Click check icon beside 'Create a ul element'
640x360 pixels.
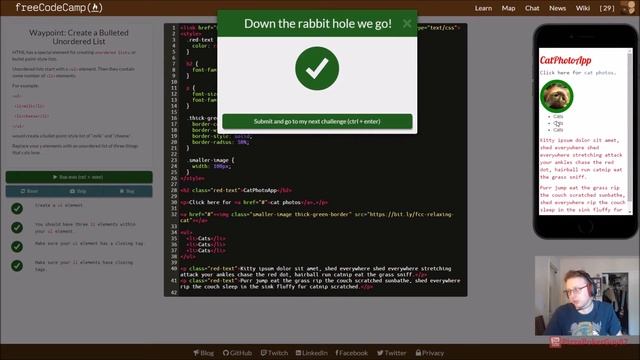point(17,209)
